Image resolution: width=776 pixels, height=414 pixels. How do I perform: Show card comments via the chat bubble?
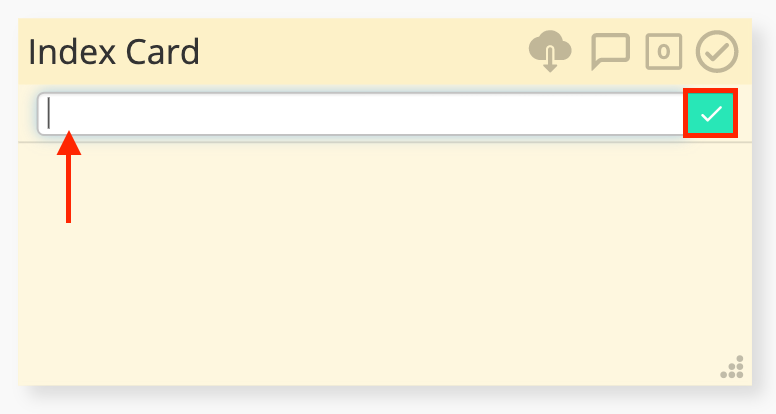pyautogui.click(x=611, y=51)
